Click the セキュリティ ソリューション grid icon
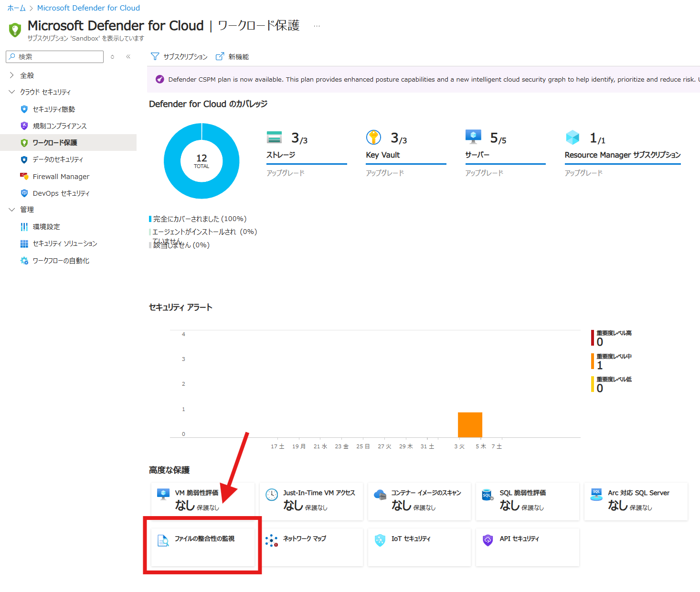The height and width of the screenshot is (592, 700). [24, 243]
